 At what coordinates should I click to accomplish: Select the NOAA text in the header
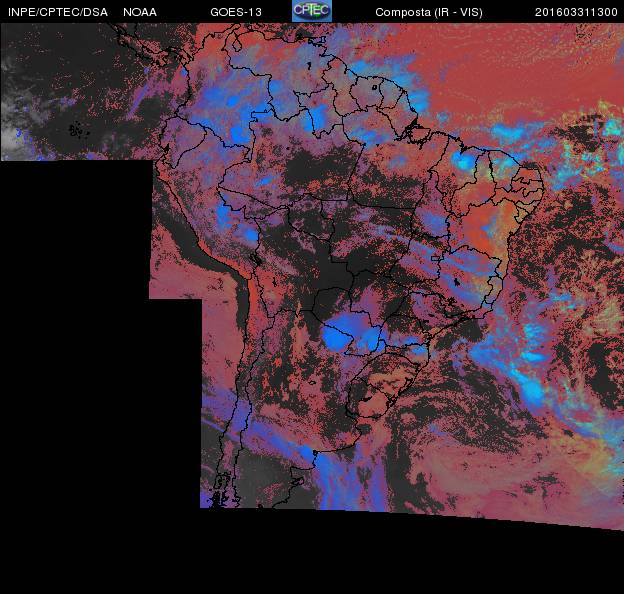tap(139, 12)
